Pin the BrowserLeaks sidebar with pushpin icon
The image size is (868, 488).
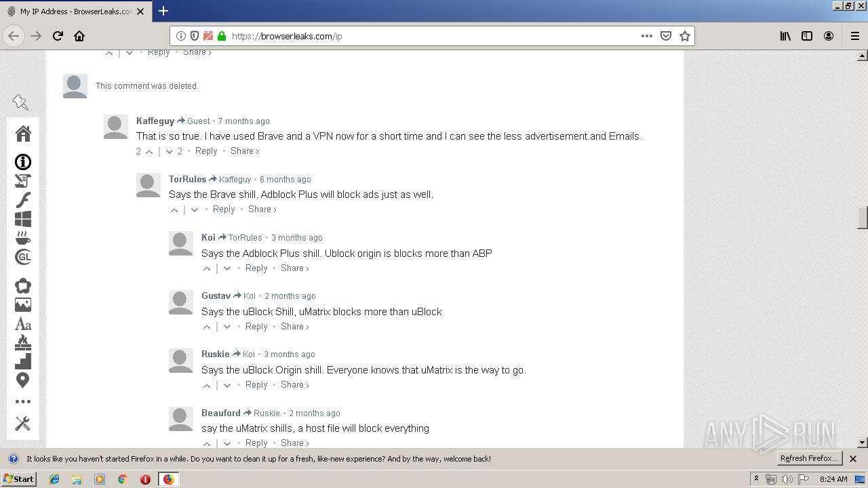pyautogui.click(x=20, y=102)
